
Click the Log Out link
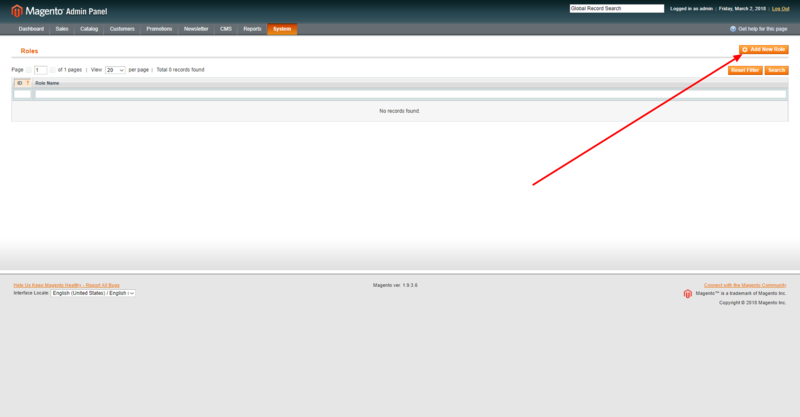click(780, 9)
